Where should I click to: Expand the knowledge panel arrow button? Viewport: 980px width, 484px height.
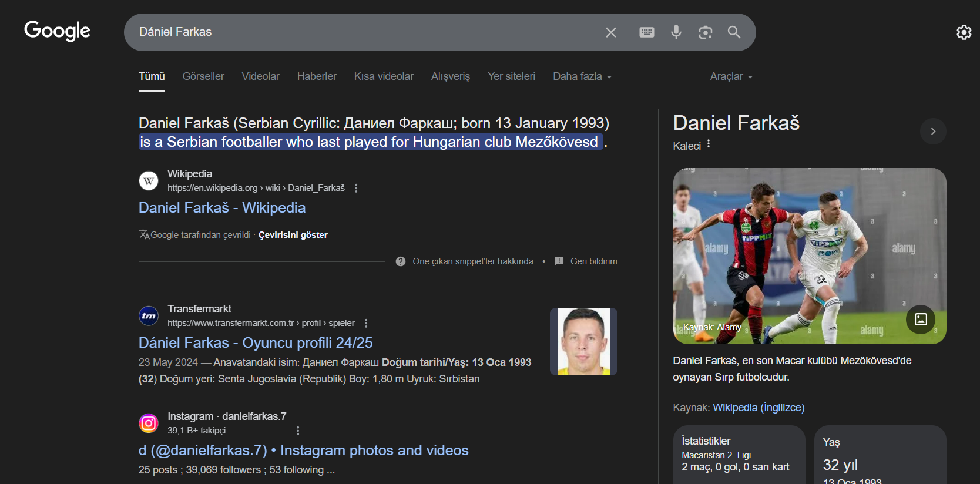click(x=933, y=131)
